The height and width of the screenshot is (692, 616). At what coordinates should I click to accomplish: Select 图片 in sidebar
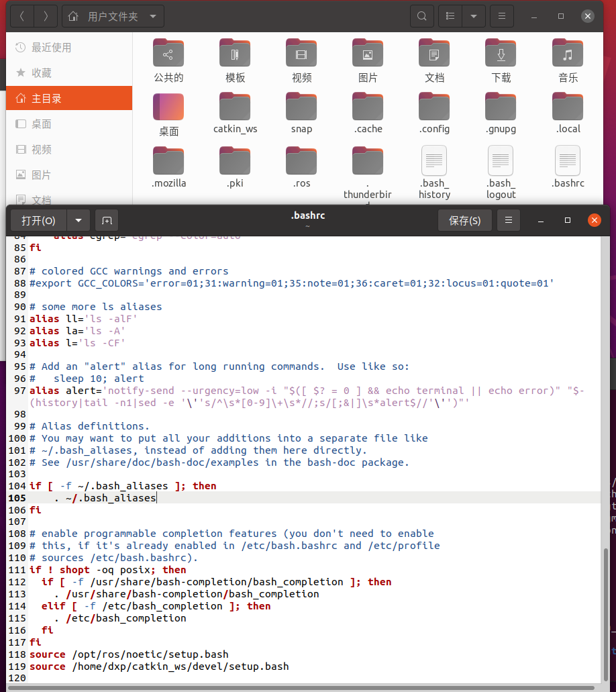(69, 175)
